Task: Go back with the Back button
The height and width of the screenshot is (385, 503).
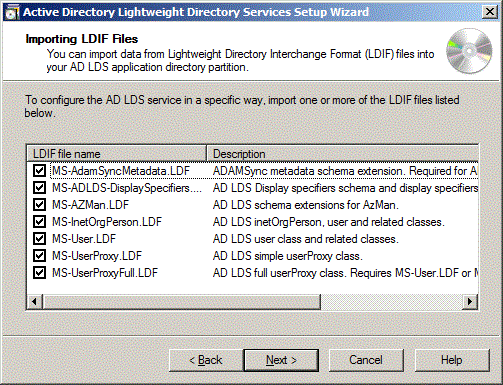Action: pyautogui.click(x=206, y=360)
